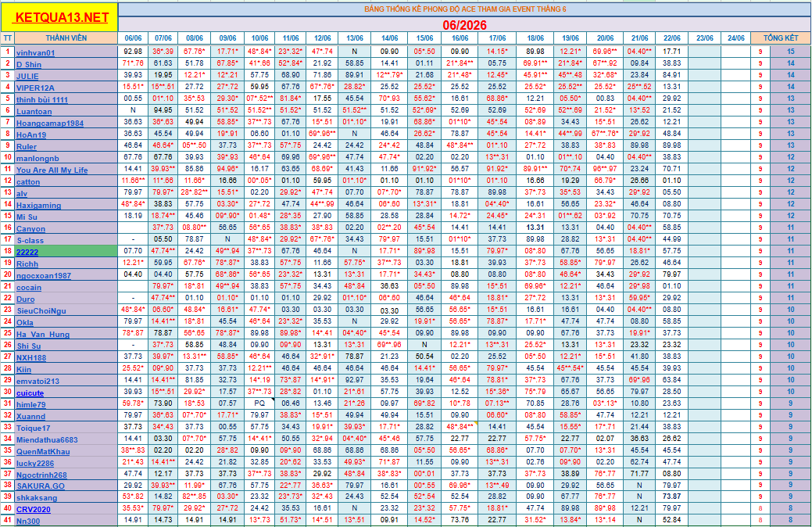Open member link catton
This screenshot has width=812, height=527.
[28, 182]
